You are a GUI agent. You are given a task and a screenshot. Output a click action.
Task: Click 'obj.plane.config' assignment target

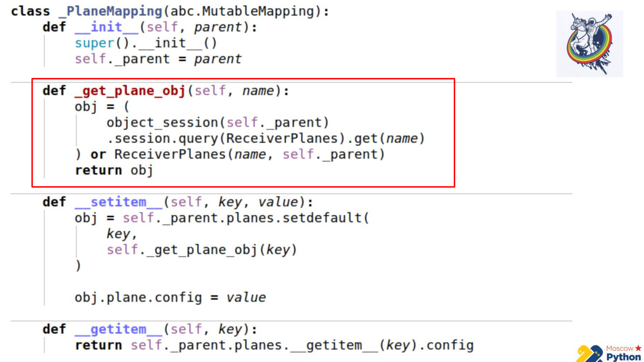(x=138, y=298)
